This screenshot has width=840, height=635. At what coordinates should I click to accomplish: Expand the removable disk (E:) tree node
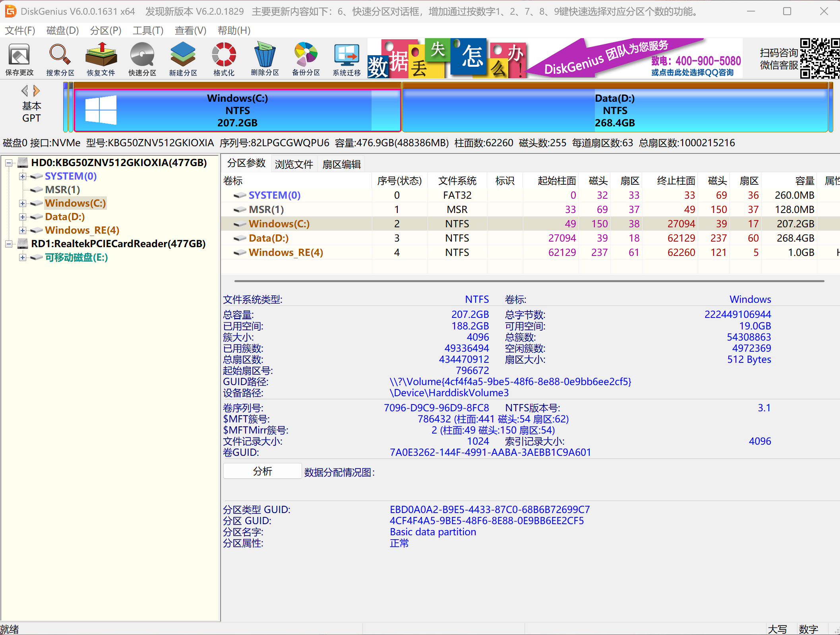(23, 257)
